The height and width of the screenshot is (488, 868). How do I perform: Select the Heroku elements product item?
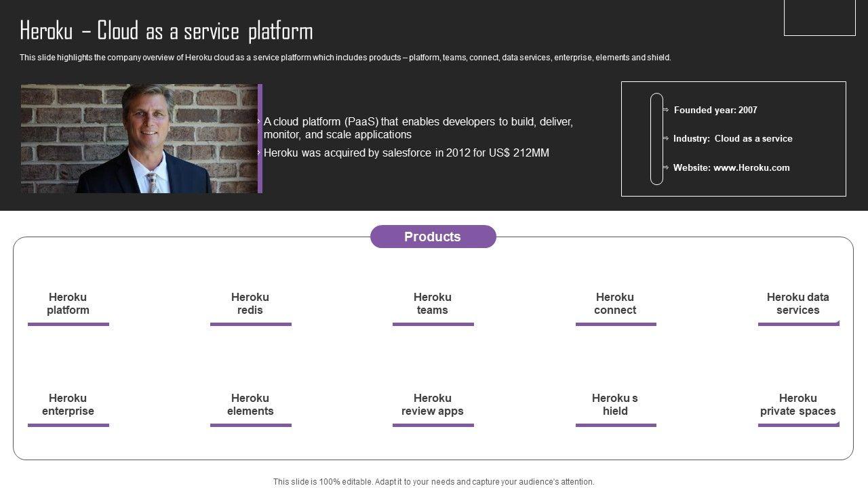pyautogui.click(x=250, y=405)
